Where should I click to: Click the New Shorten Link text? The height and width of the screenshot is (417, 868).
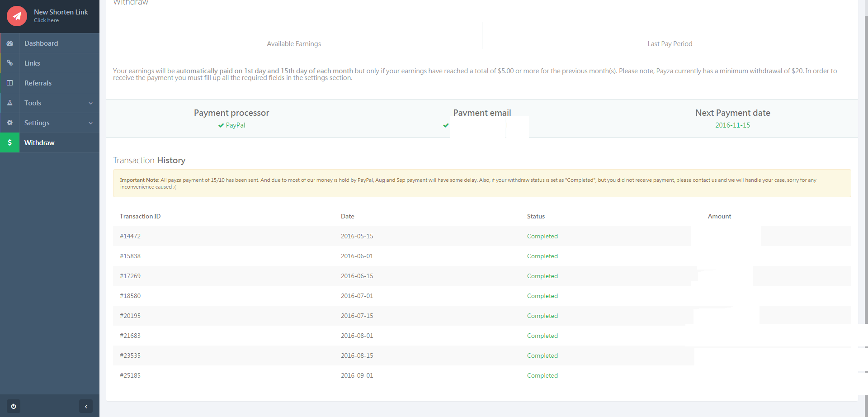point(61,12)
